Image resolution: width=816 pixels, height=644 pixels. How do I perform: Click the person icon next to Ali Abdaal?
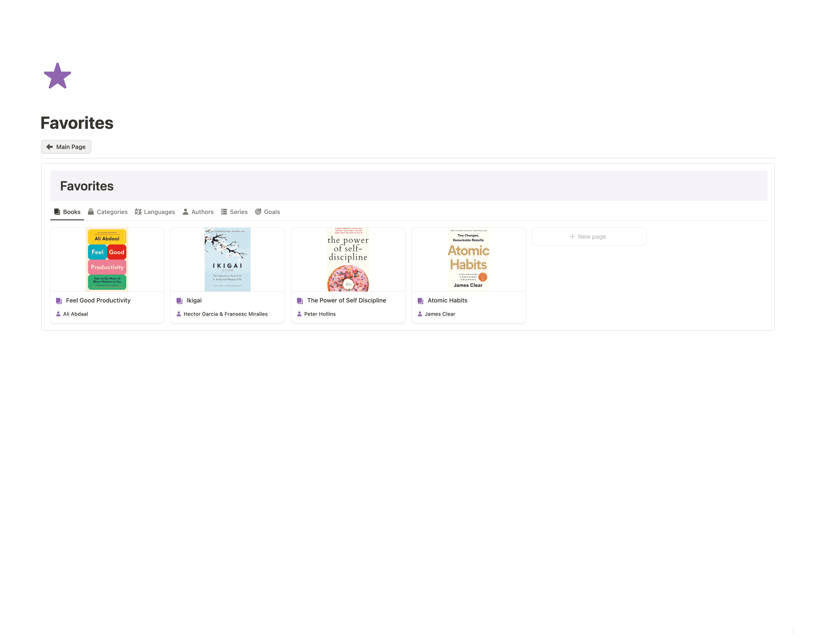pos(58,314)
